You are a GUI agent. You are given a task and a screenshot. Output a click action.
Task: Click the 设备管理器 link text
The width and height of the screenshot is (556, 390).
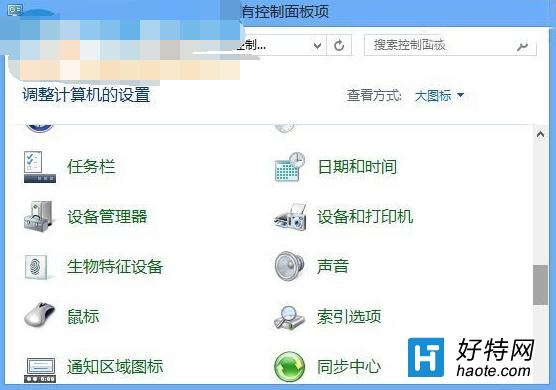107,217
